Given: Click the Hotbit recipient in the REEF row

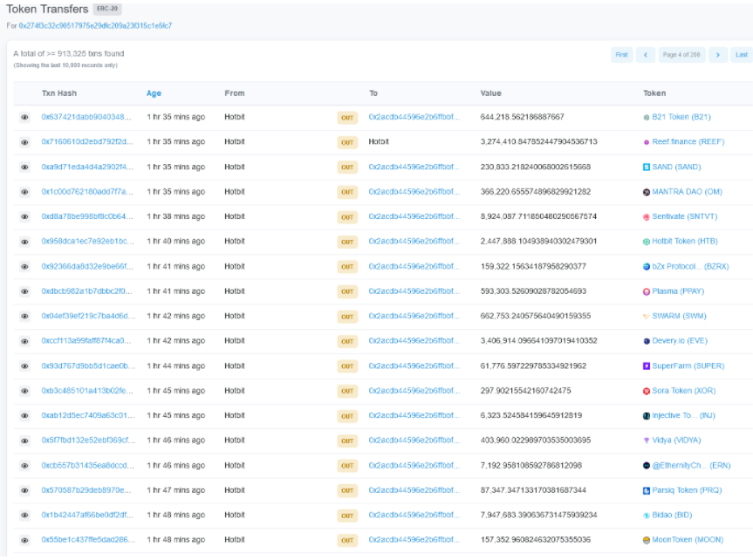Looking at the screenshot, I should click(x=379, y=141).
